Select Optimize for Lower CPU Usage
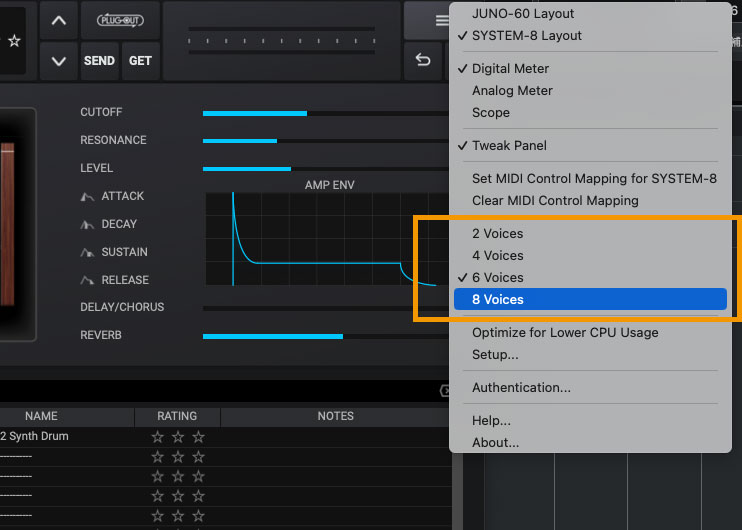 [x=590, y=332]
